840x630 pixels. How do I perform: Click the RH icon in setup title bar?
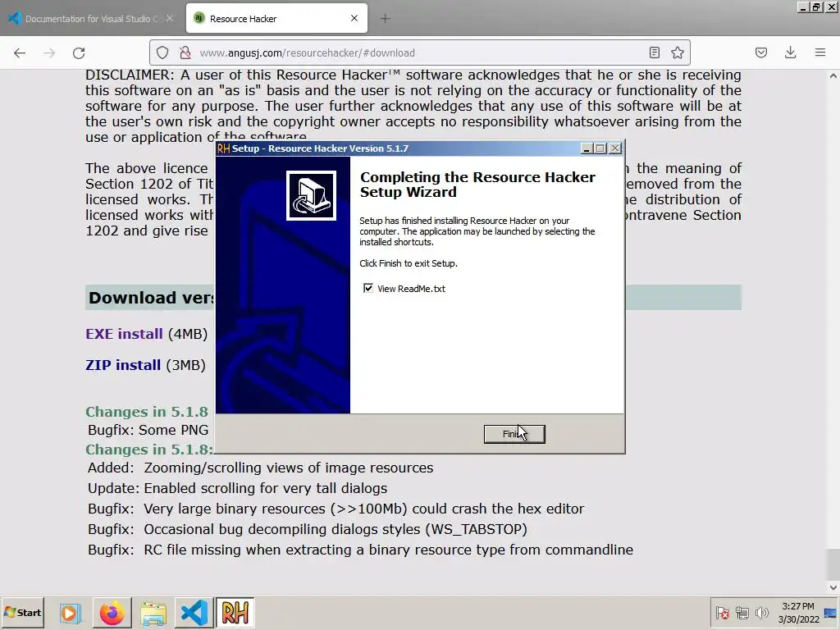[223, 148]
